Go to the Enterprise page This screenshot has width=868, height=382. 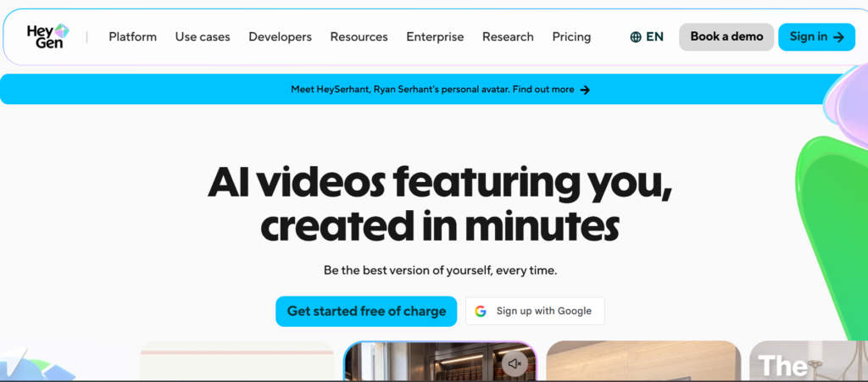(435, 37)
